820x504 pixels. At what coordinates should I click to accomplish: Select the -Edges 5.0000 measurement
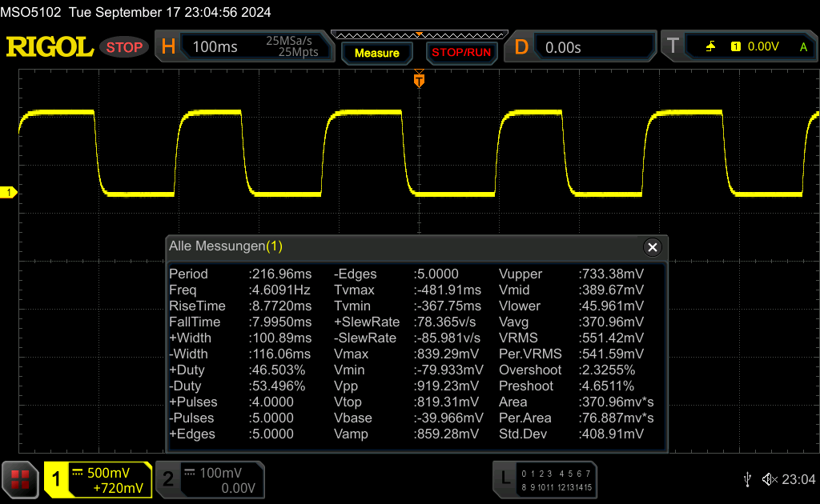point(396,274)
